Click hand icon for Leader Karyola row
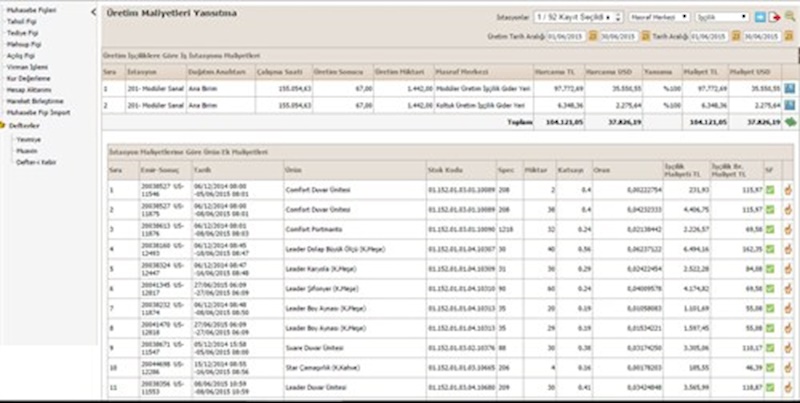The height and width of the screenshot is (403, 800). pyautogui.click(x=787, y=269)
